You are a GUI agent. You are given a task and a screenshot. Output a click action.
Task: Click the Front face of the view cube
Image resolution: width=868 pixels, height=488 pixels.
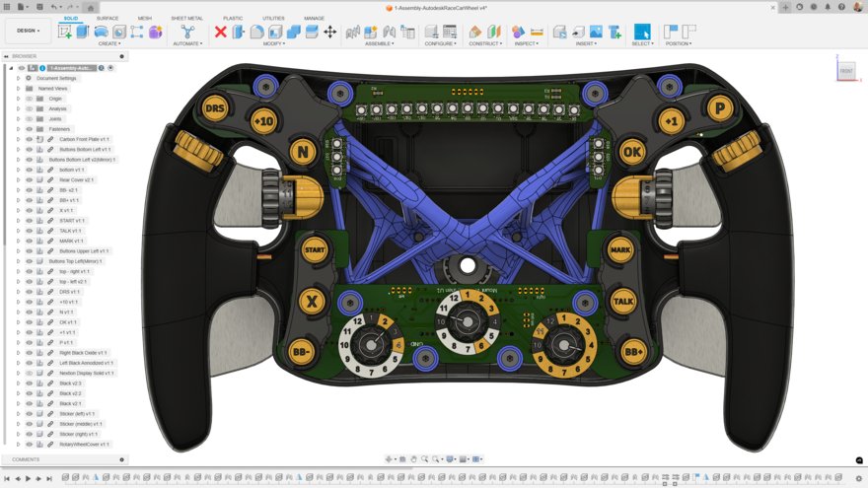coord(846,71)
